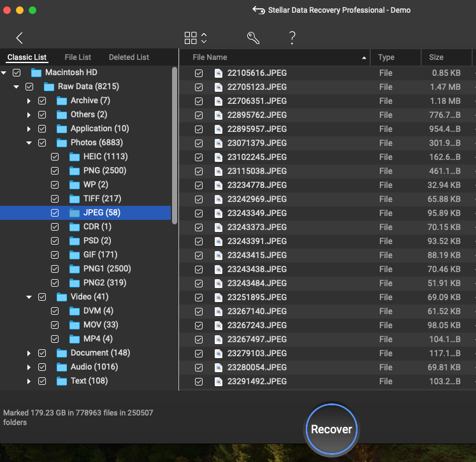Click the Archive folder icon
This screenshot has height=462, width=476.
(62, 101)
